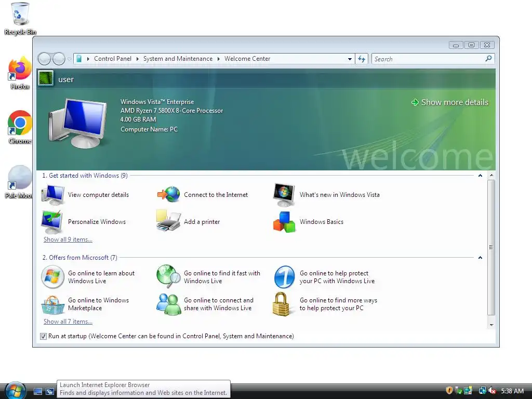Select the Pale Moon desktop shortcut
The image size is (532, 399).
19,182
